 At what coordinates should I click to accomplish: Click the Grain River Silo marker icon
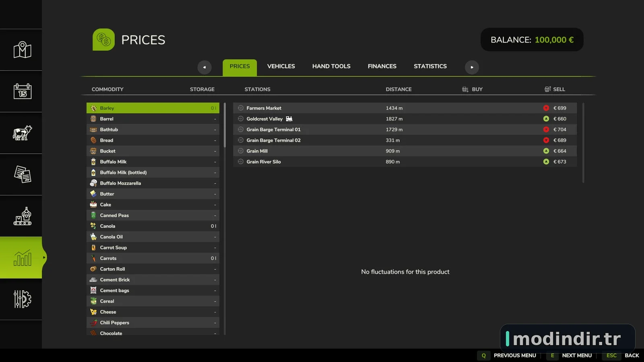pos(241,162)
